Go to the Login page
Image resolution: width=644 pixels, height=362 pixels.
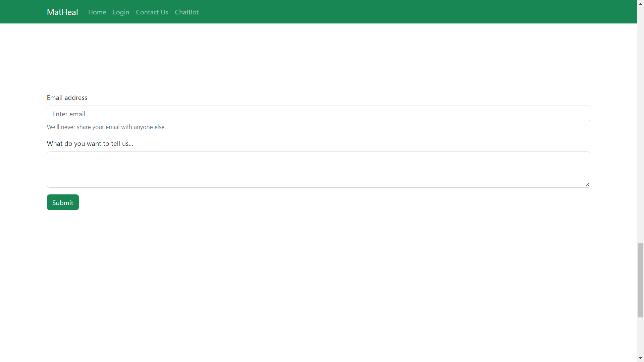coord(121,12)
